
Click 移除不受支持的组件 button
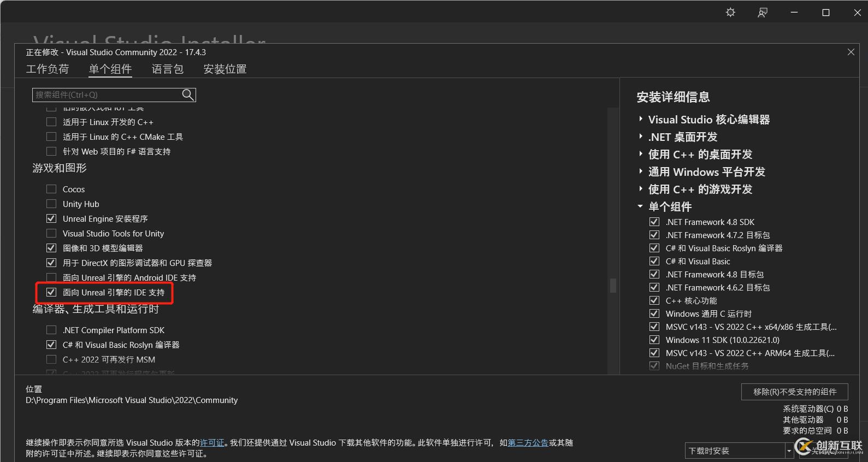point(794,392)
